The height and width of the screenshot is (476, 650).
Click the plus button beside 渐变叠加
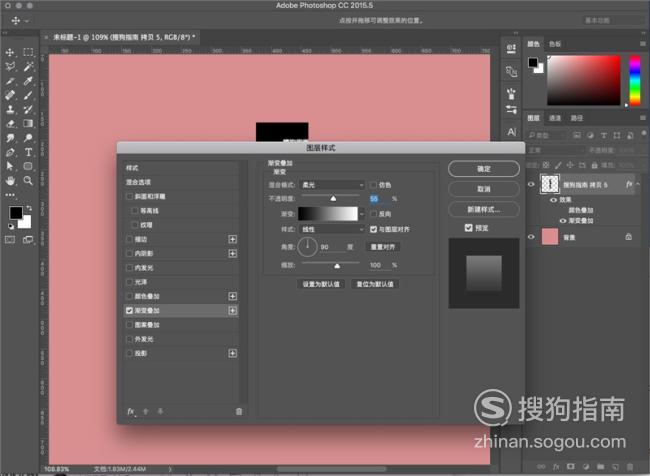click(233, 311)
